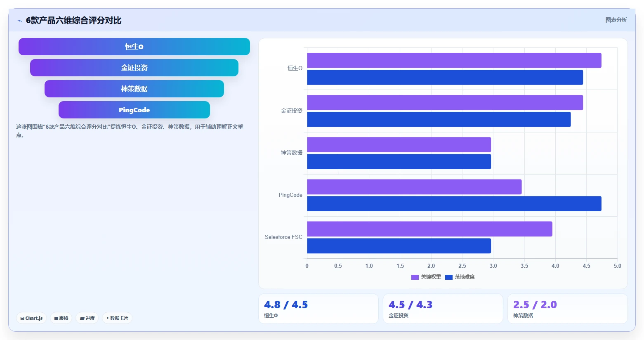Screen dimensions: 644x340
Task: Select the 神策数据 funnel stage bar
Action: tap(134, 89)
